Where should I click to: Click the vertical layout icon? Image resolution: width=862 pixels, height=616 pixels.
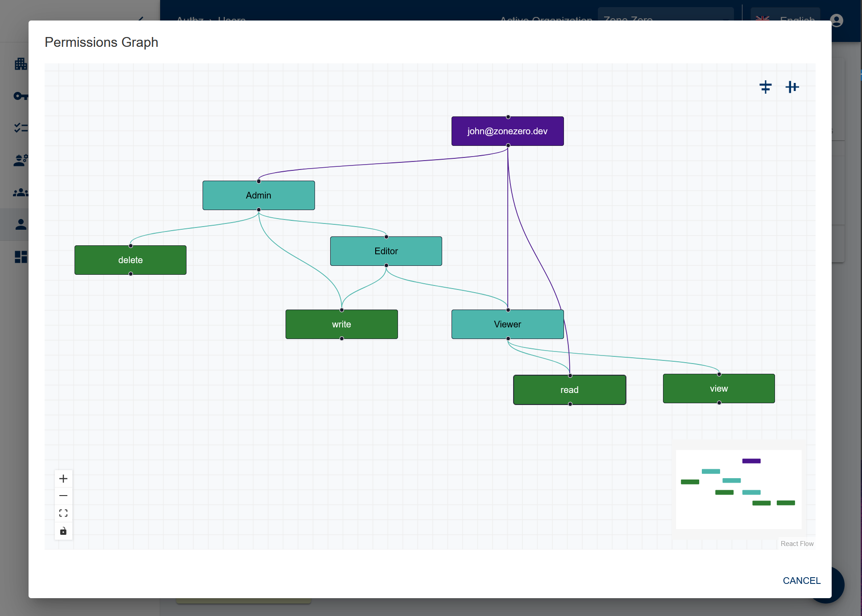(x=766, y=87)
